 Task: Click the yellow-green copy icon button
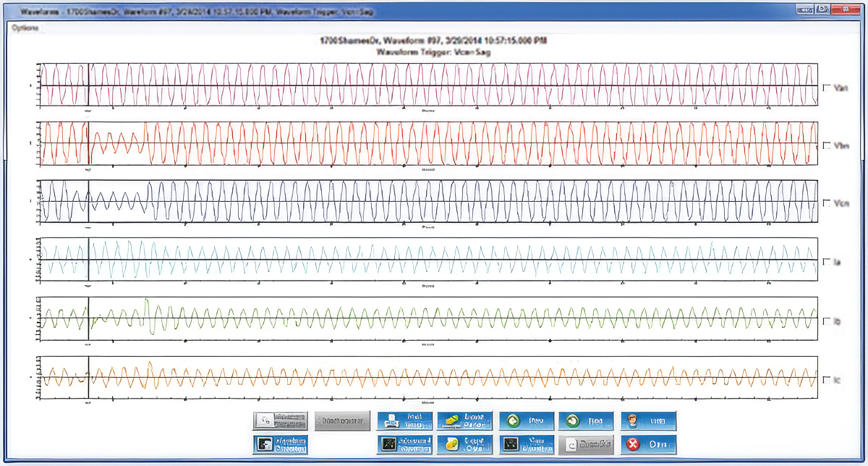(465, 444)
